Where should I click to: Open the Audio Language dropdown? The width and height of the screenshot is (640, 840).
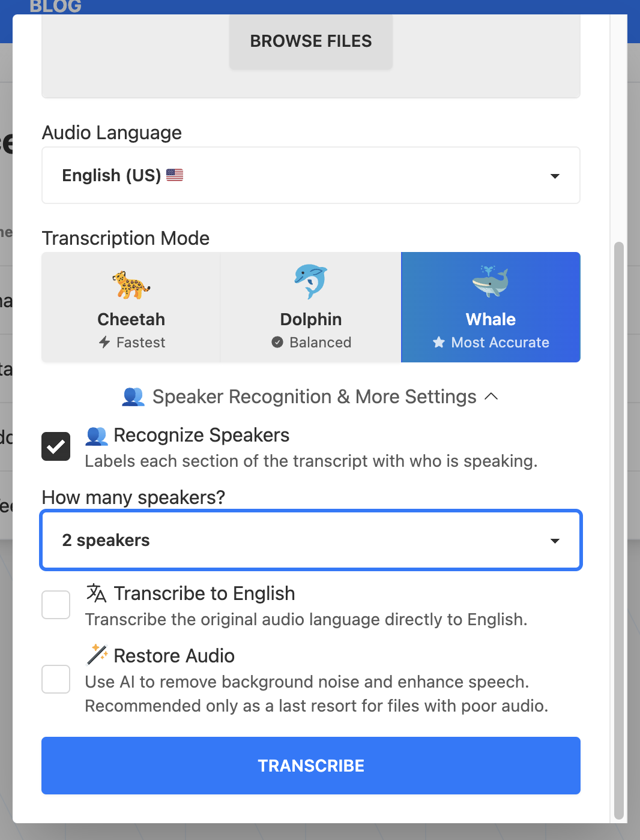[311, 175]
